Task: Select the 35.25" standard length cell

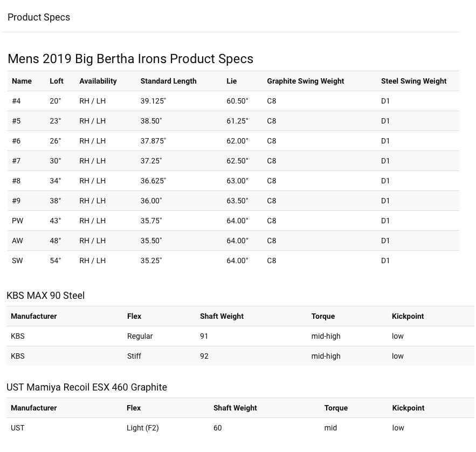Action: tap(151, 261)
